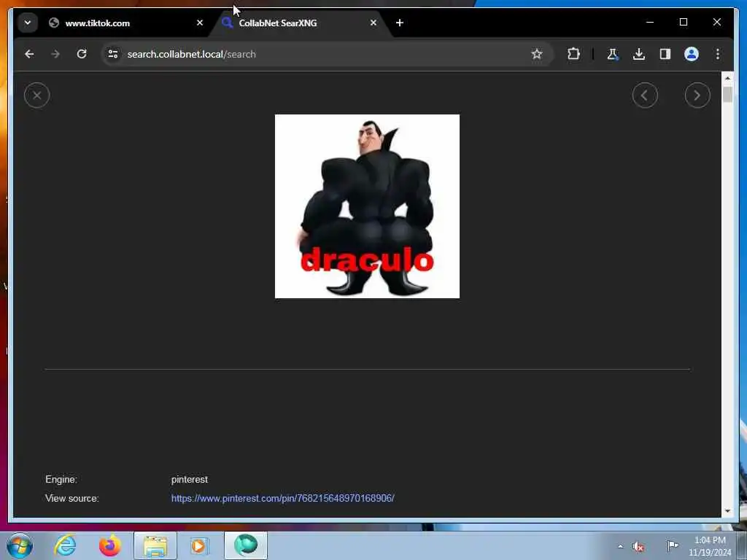Image resolution: width=747 pixels, height=560 pixels.
Task: Show browser downloads
Action: pyautogui.click(x=639, y=54)
